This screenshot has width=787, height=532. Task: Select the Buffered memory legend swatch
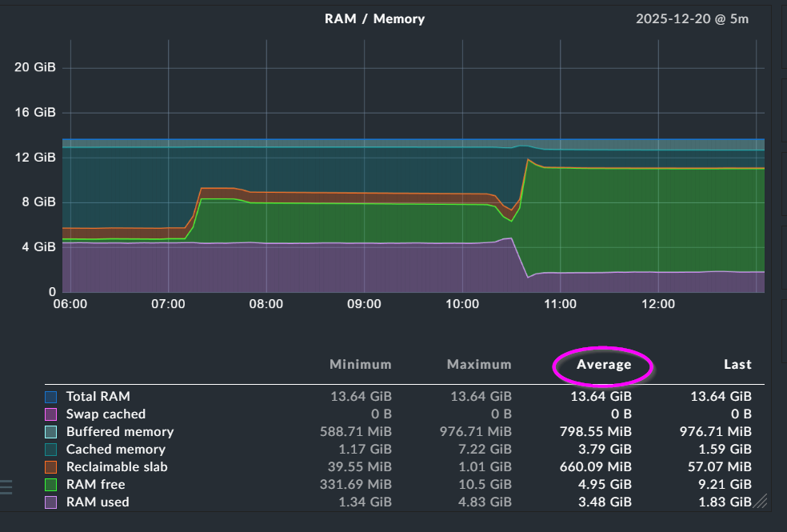51,432
